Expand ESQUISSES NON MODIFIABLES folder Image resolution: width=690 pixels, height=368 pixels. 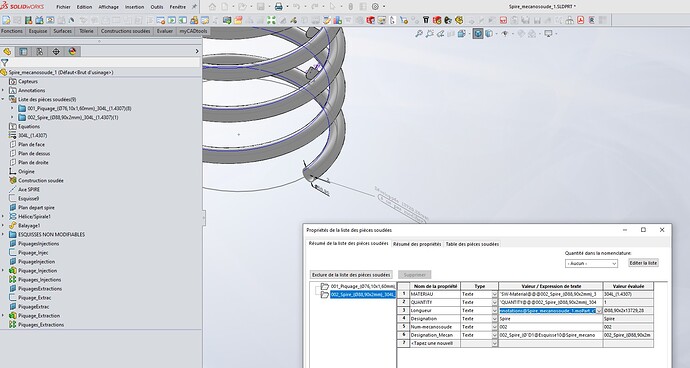point(4,235)
